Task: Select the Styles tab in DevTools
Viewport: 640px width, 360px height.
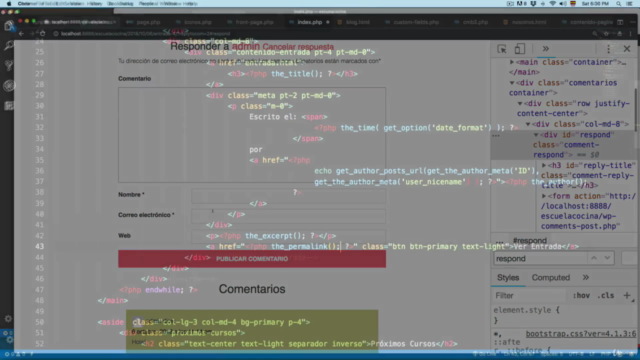Action: (x=508, y=278)
